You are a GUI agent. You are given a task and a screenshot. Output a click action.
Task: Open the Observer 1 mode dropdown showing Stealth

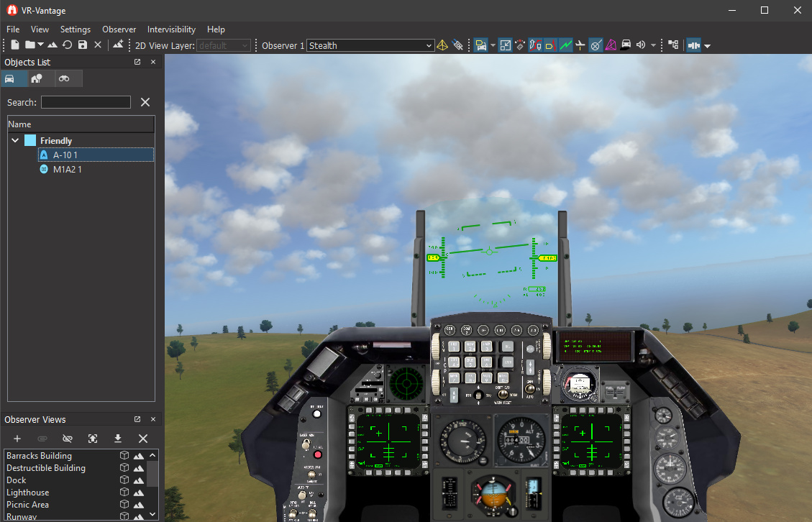pos(370,45)
